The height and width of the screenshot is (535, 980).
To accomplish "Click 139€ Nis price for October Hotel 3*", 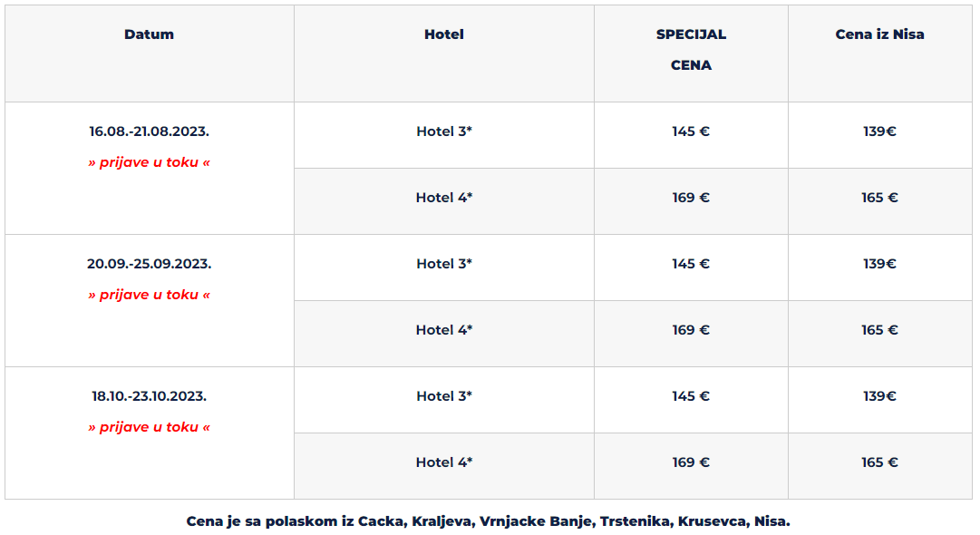I will point(879,396).
